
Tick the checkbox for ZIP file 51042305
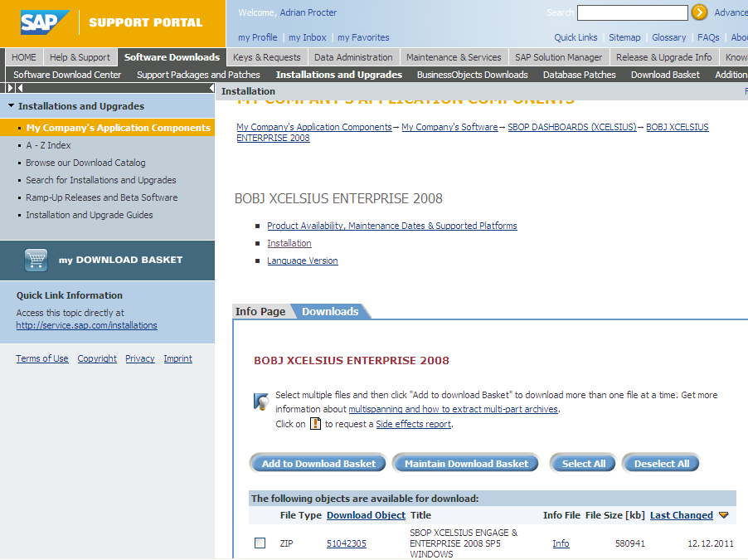pos(260,543)
